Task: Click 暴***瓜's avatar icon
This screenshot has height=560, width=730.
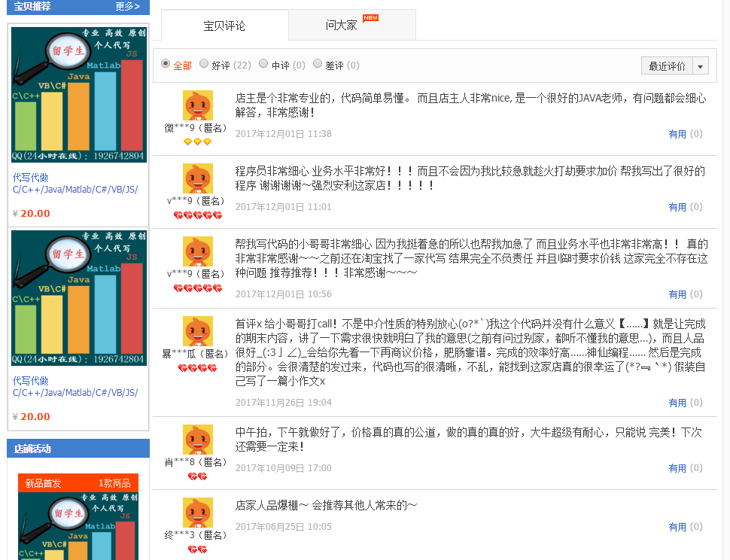Action: (x=198, y=330)
